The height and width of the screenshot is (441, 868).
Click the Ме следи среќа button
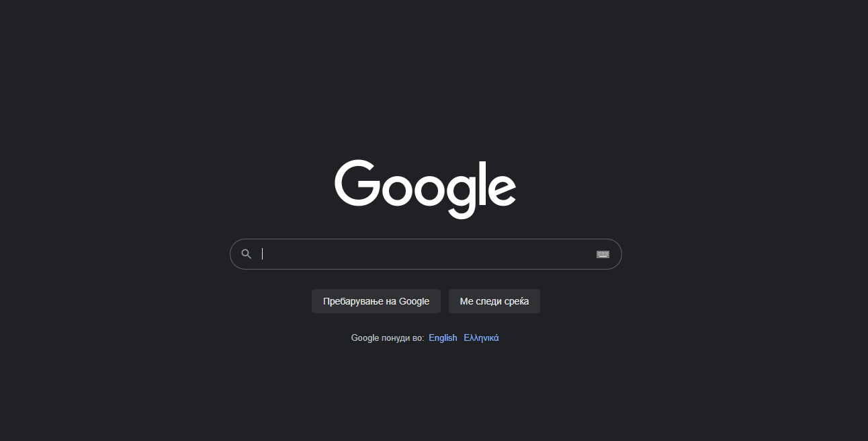coord(494,301)
